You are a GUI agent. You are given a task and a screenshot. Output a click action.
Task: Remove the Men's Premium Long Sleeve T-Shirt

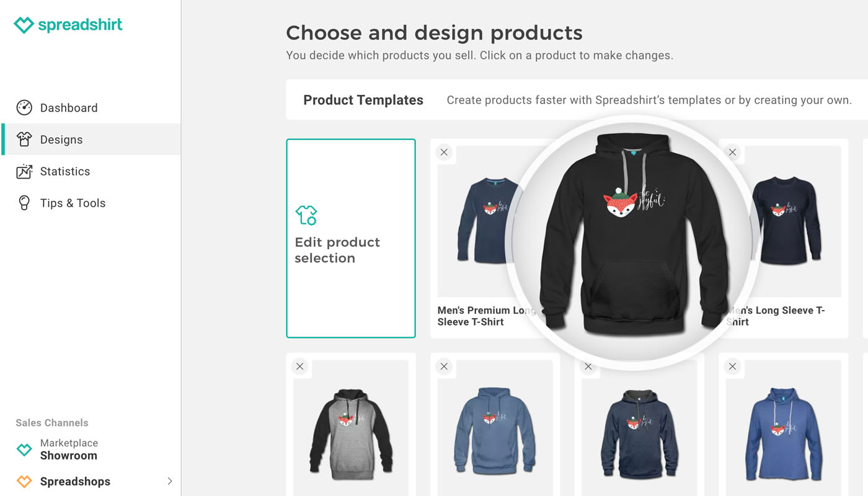point(444,152)
